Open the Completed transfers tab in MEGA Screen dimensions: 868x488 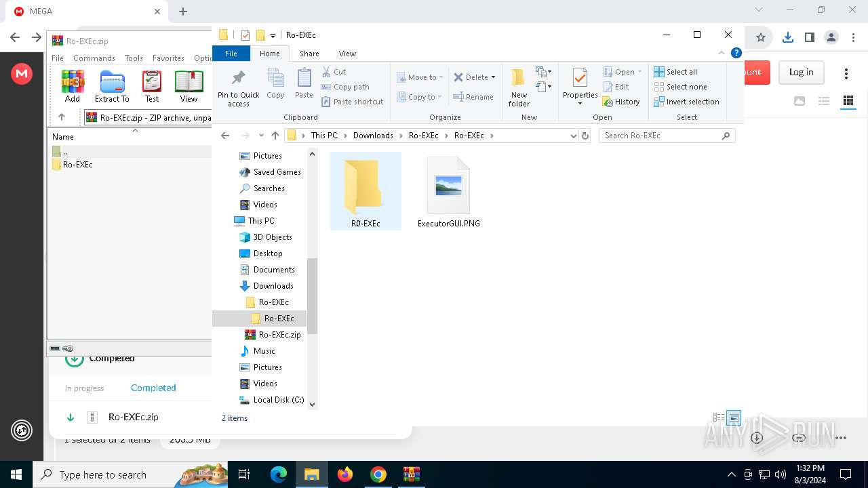pos(153,388)
